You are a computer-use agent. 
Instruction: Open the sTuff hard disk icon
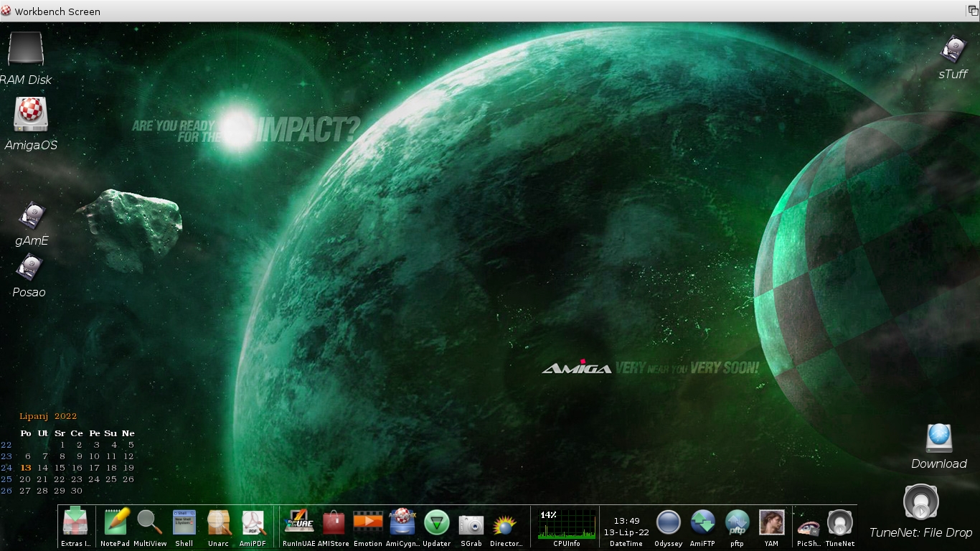pos(953,50)
